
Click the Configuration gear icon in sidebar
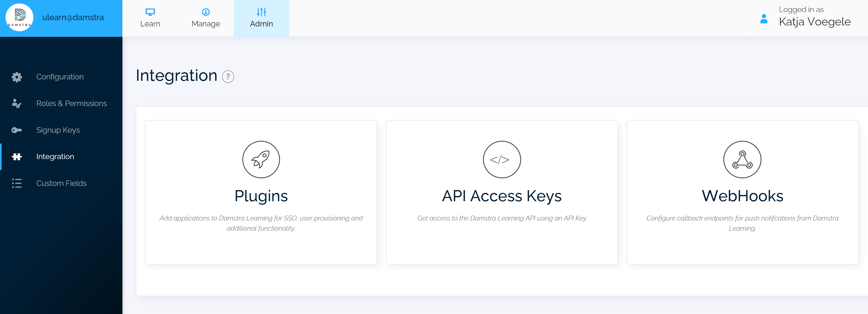click(16, 77)
